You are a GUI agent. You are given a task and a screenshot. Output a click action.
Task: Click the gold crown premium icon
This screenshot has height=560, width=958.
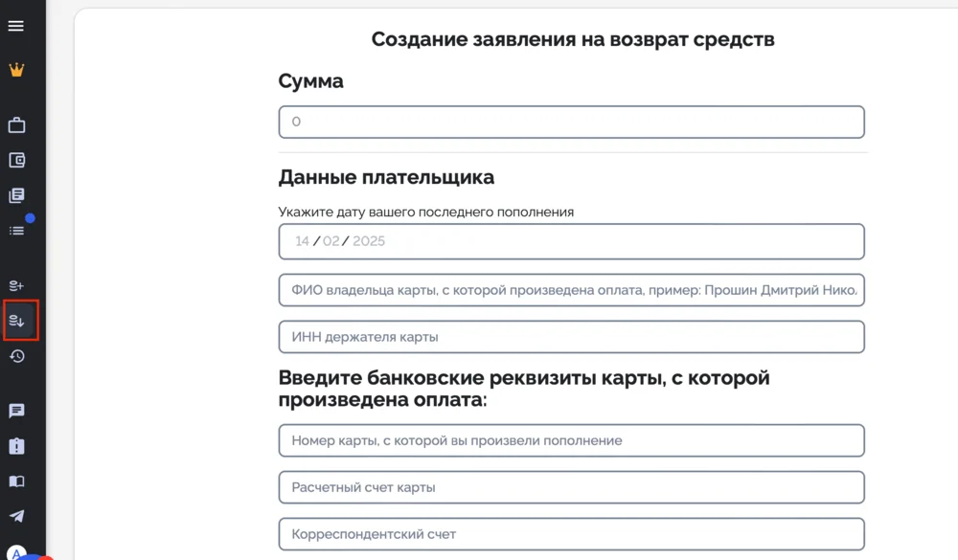(x=17, y=69)
